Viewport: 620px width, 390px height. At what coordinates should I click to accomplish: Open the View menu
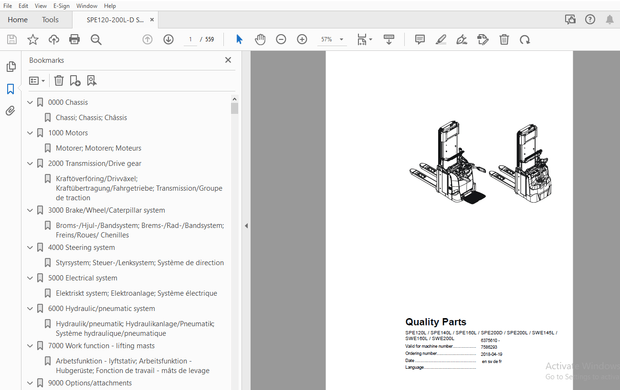click(x=40, y=6)
